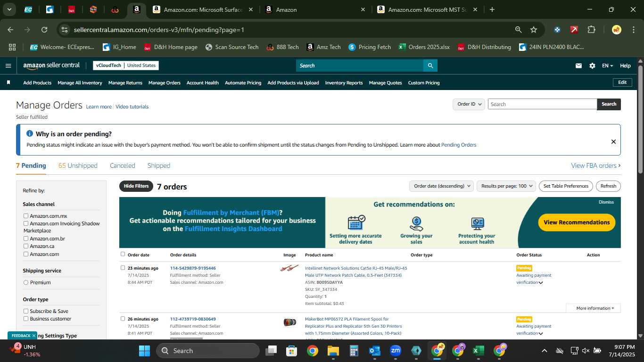
Task: Check the Amazon.com.mx sales channel filter
Action: [x=26, y=216]
